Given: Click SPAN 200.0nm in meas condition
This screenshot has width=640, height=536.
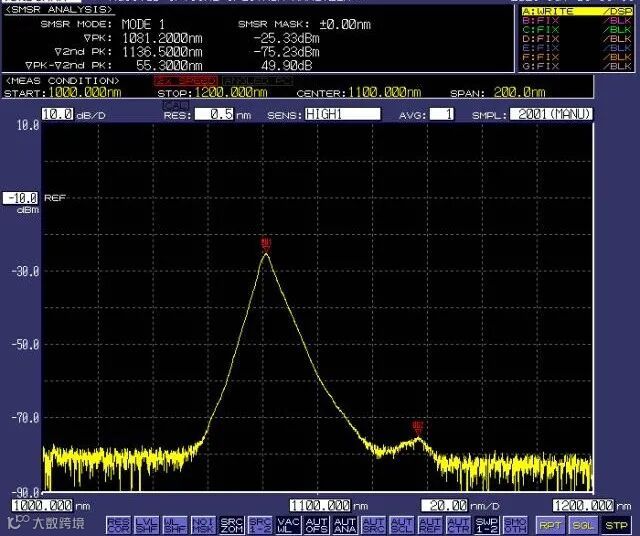Looking at the screenshot, I should (x=498, y=93).
